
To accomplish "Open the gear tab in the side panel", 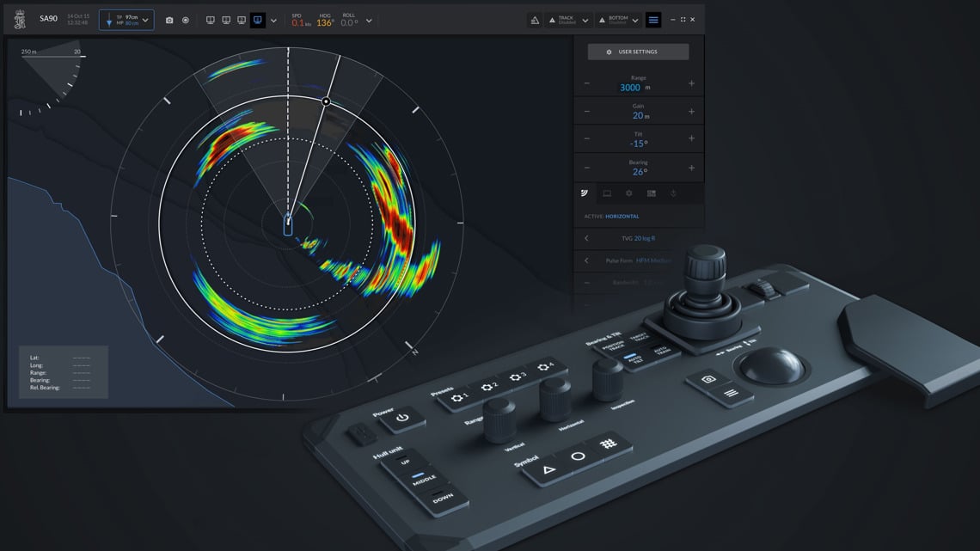I will [x=629, y=193].
